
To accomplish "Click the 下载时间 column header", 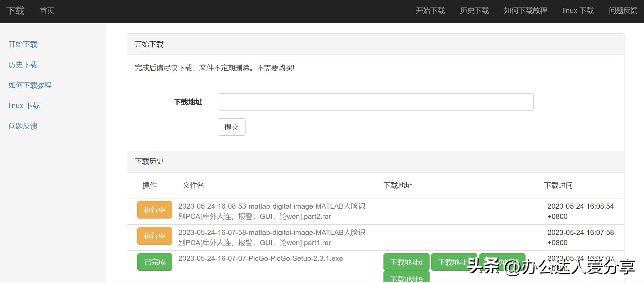I will pyautogui.click(x=558, y=185).
